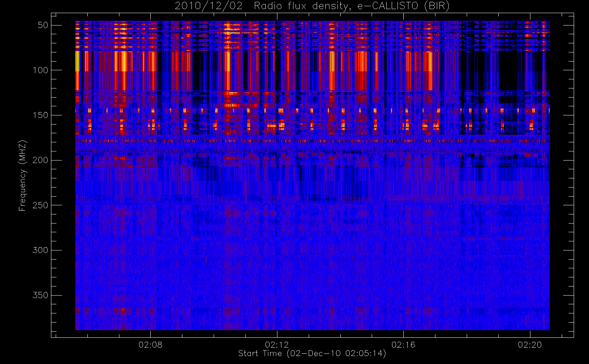589x364 pixels.
Task: Click the 50 frequency tick label
Action: pos(43,25)
